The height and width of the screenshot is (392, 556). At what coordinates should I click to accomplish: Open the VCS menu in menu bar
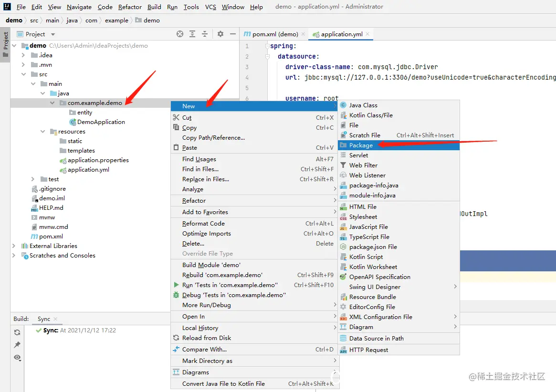(x=210, y=7)
